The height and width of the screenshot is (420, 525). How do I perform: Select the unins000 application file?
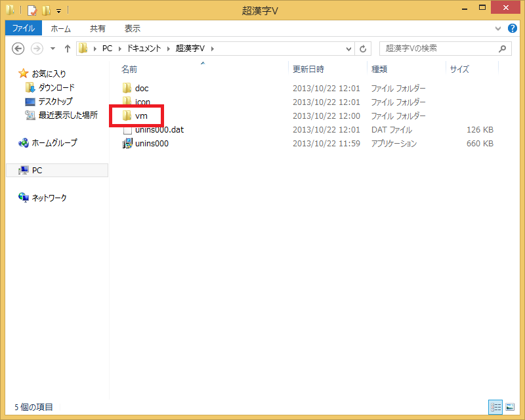tap(152, 143)
